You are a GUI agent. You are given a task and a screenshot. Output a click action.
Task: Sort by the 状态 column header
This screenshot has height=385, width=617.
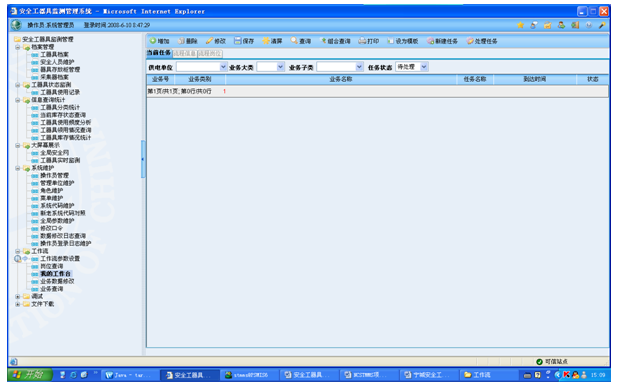(x=593, y=79)
